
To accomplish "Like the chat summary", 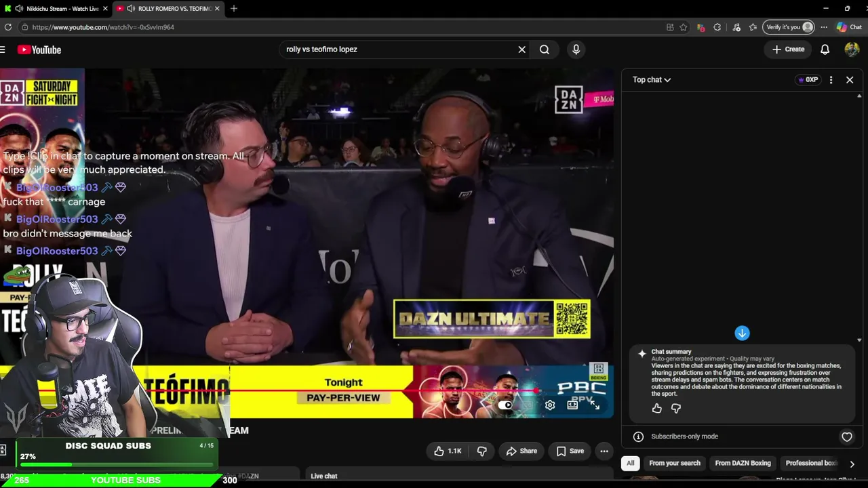I will tap(656, 408).
